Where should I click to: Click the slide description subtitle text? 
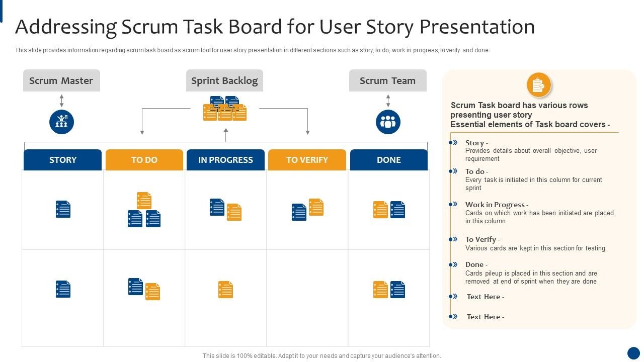click(x=253, y=50)
